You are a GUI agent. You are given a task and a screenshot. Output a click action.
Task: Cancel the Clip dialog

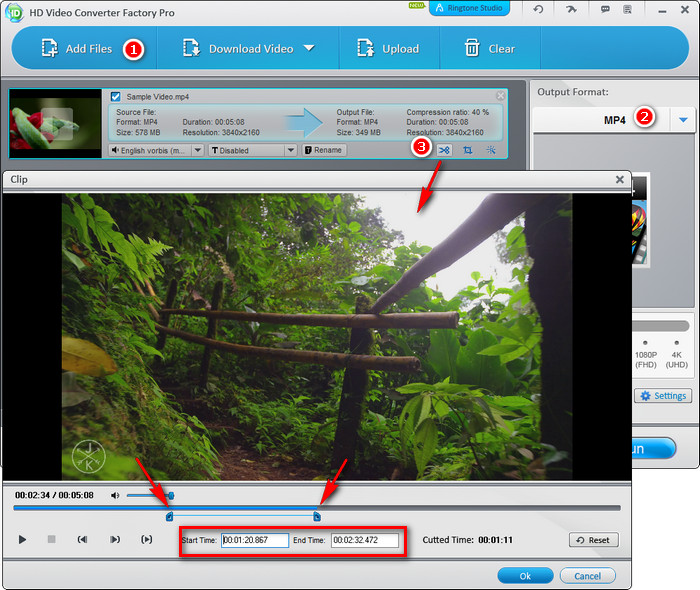(588, 576)
